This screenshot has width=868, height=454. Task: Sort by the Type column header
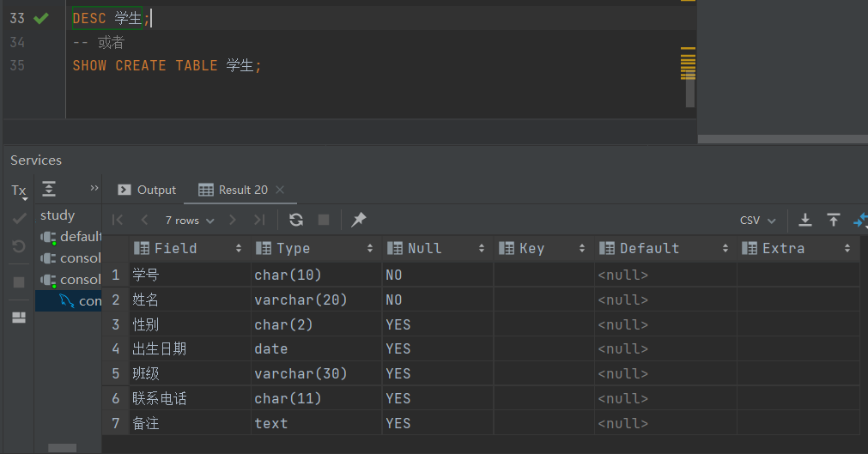(x=316, y=249)
